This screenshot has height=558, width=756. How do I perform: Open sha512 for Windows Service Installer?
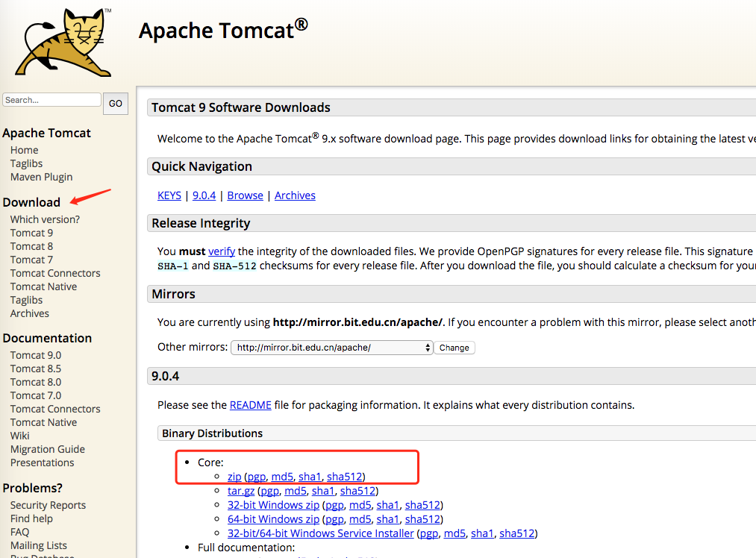pos(517,533)
